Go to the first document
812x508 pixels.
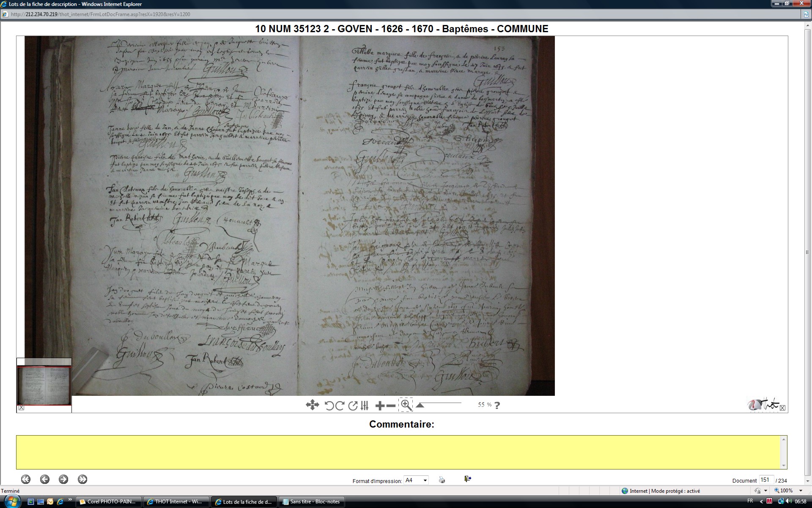tap(26, 479)
